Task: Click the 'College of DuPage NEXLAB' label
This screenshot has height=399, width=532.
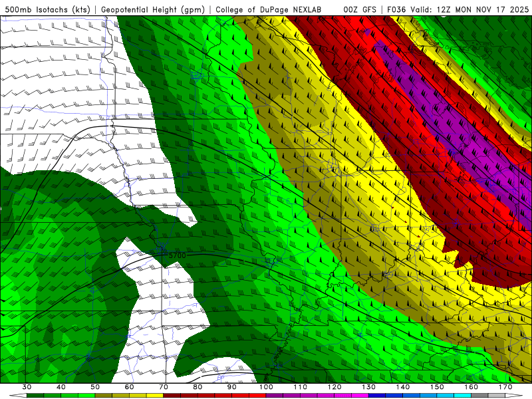Action: [268, 9]
